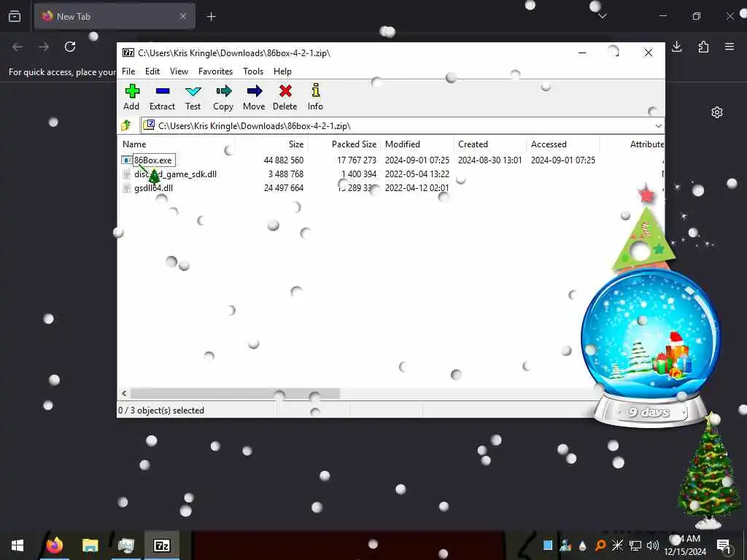Run the Test archive icon
The height and width of the screenshot is (560, 747).
click(x=193, y=91)
